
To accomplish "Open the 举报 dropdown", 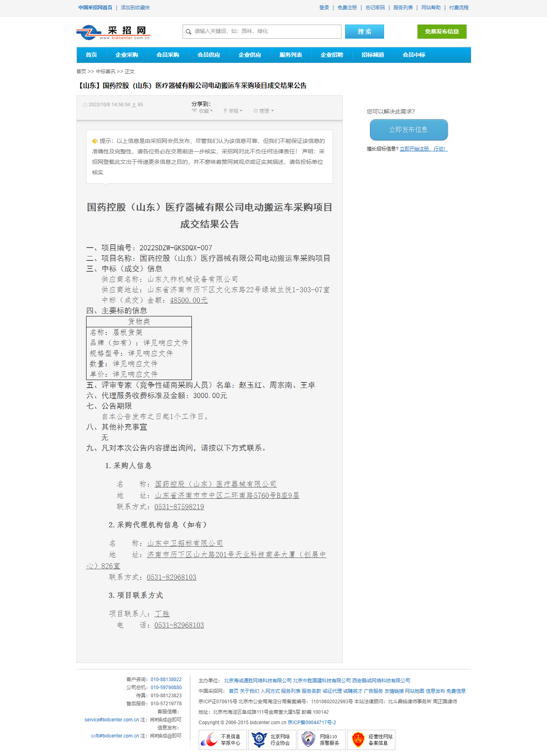I will pos(233,111).
